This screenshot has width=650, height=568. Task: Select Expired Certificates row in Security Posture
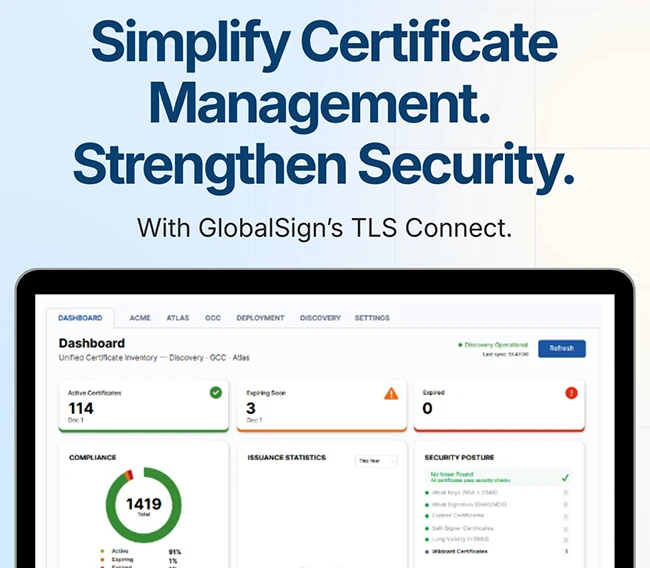click(x=497, y=515)
